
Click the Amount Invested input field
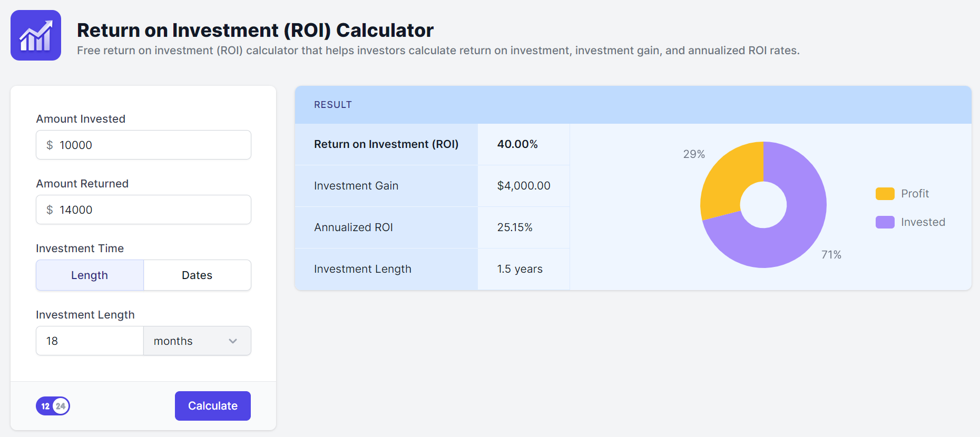click(153, 145)
